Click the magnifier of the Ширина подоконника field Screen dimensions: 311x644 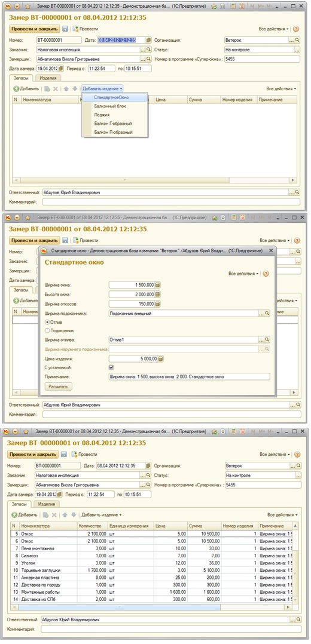coord(267,314)
